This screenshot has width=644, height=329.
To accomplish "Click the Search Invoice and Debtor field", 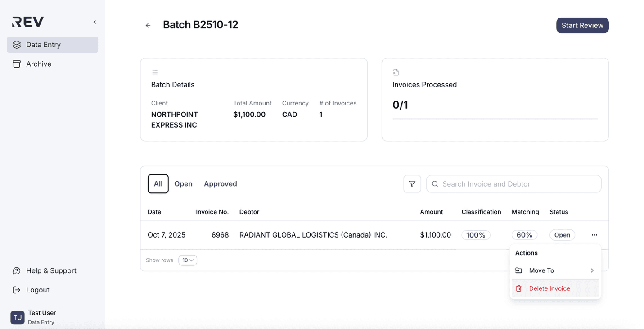I will [518, 184].
